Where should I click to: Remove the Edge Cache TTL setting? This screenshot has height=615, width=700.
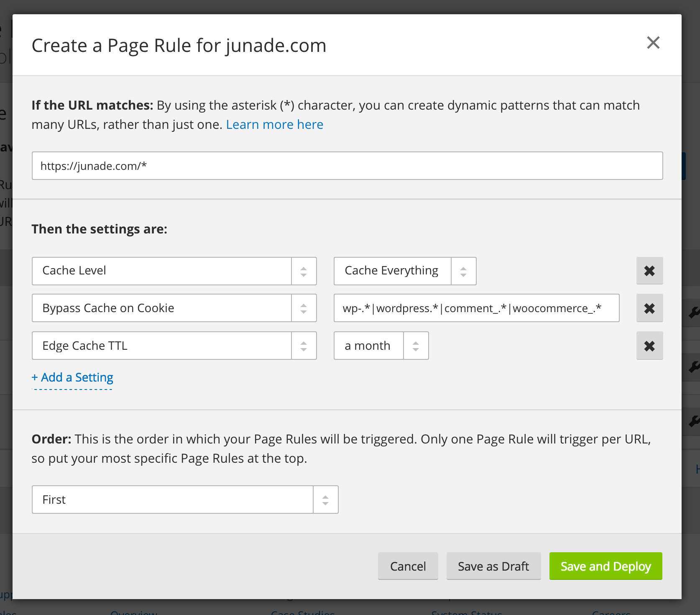pyautogui.click(x=649, y=346)
